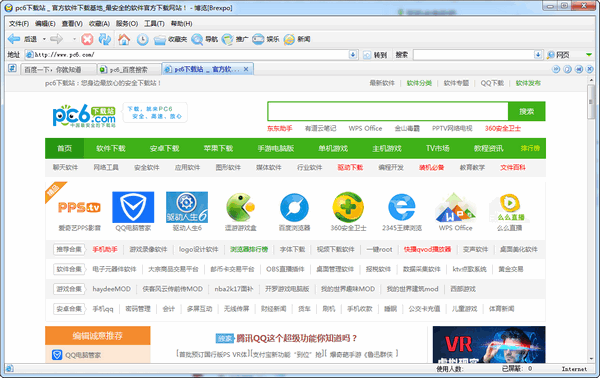Click the pc6 site search field
Image resolution: width=600 pixels, height=378 pixels.
388,111
